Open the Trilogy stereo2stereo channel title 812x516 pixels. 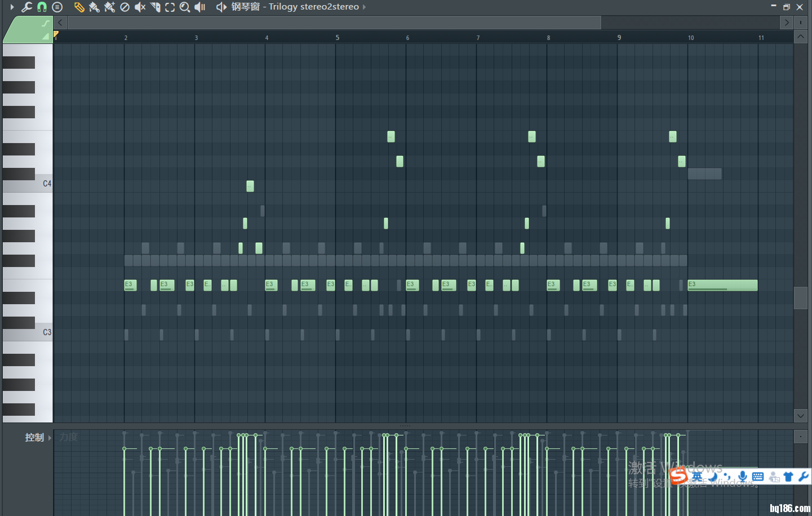click(x=295, y=7)
